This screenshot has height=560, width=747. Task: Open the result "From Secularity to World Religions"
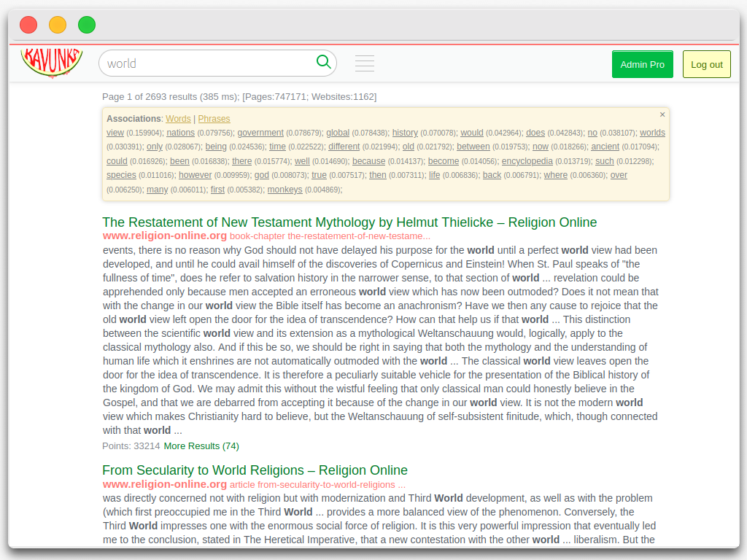(255, 470)
